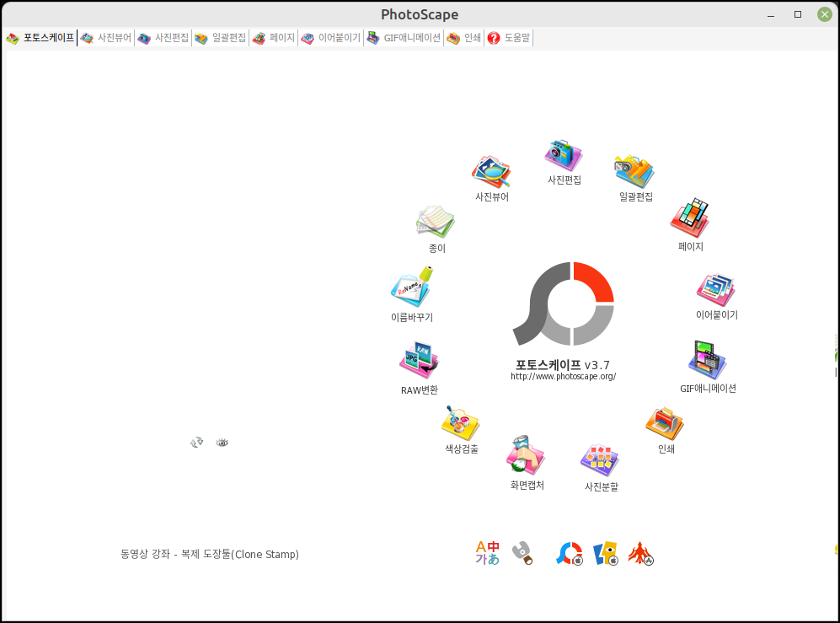840x623 pixels.
Task: Open 사진편집 camera icon in the circular menu
Action: tap(564, 155)
